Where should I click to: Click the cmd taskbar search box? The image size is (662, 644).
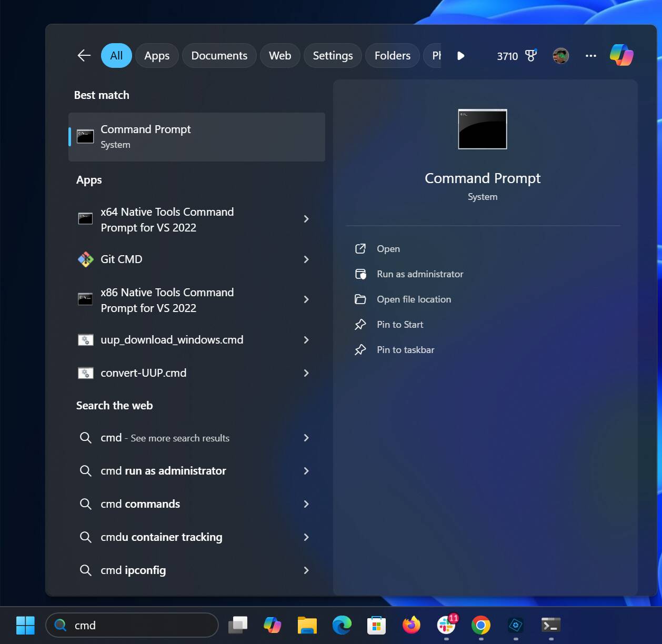(132, 625)
